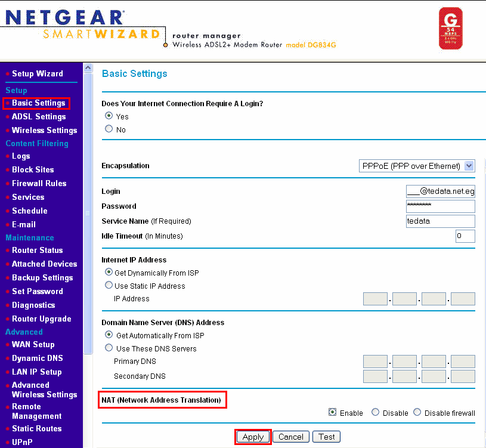The height and width of the screenshot is (448, 486).
Task: Open E-mail settings
Action: point(24,224)
